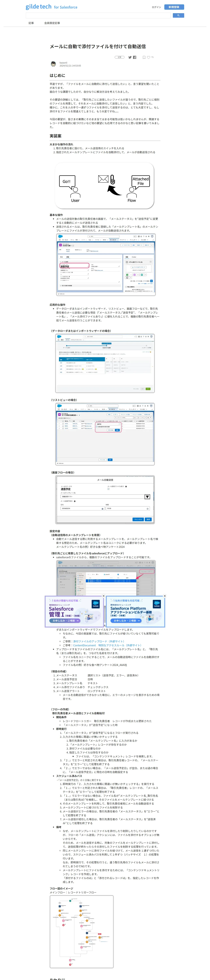Open the 記事 tab

31,23
